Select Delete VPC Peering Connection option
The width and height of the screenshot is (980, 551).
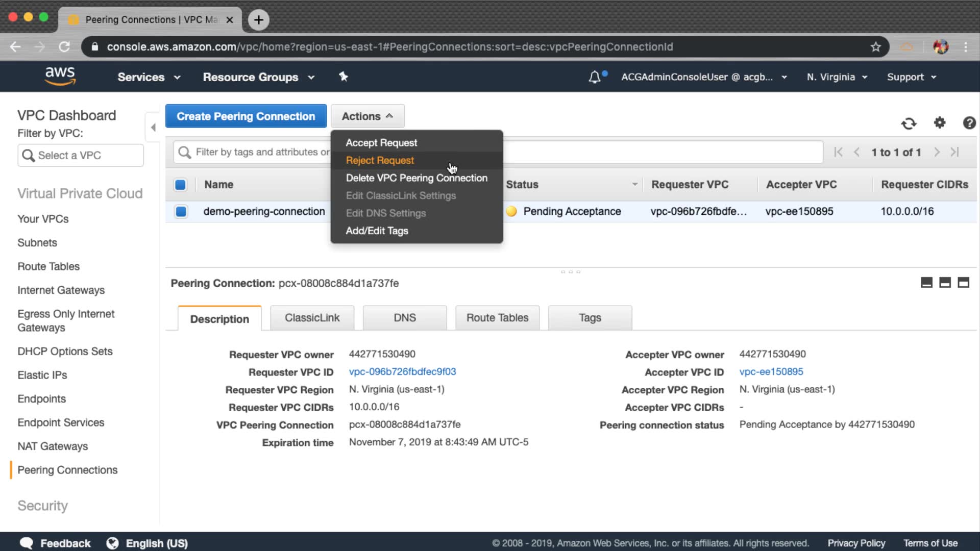click(416, 178)
